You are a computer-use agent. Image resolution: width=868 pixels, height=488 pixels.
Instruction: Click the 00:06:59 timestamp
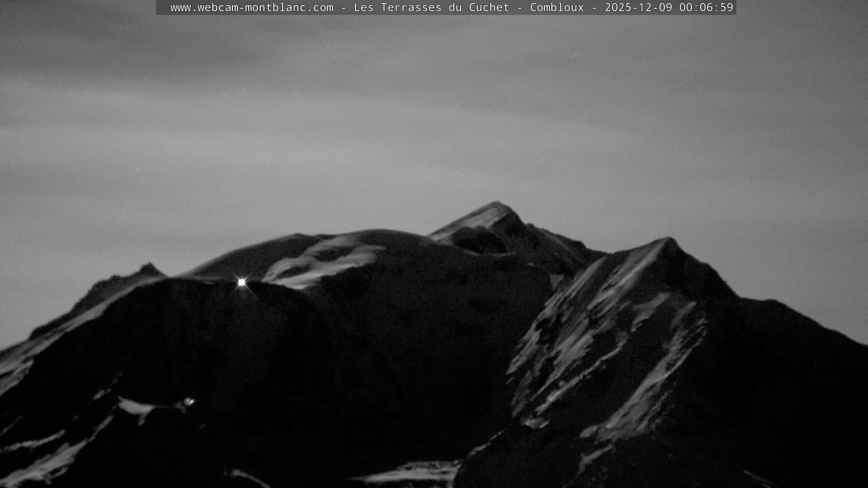706,7
